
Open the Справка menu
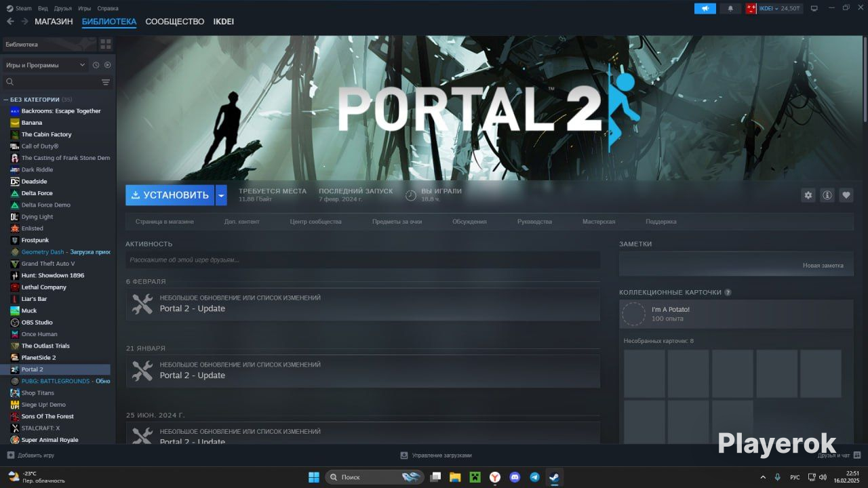coord(108,8)
